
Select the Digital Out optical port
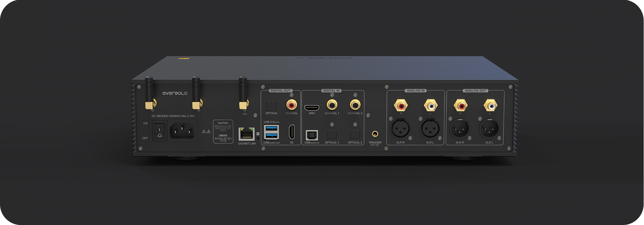271,105
